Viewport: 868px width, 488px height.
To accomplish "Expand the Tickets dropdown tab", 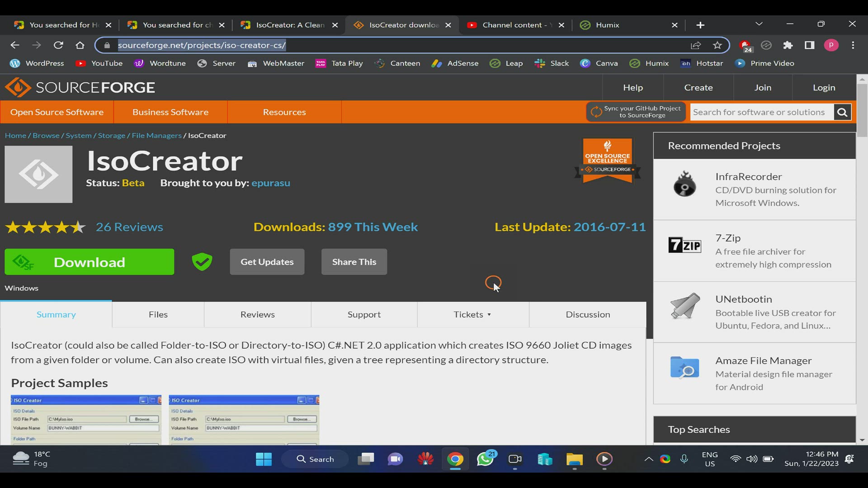I will [x=472, y=314].
